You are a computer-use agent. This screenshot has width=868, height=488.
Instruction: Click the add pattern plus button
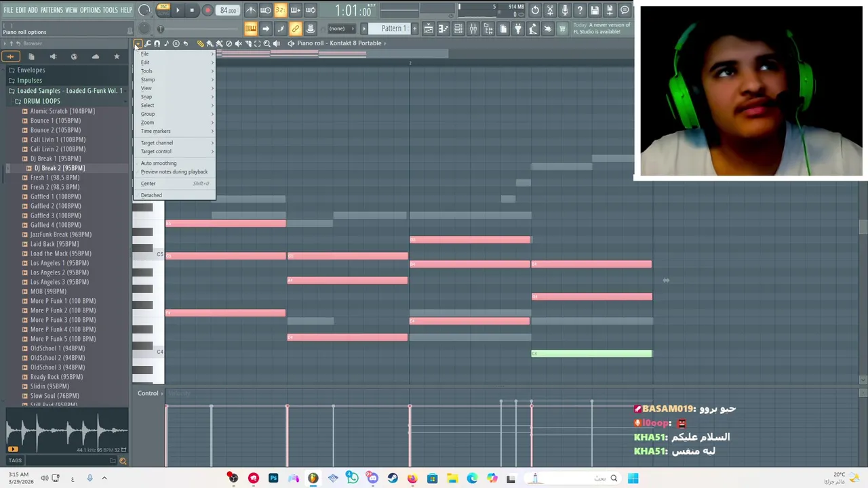(414, 28)
